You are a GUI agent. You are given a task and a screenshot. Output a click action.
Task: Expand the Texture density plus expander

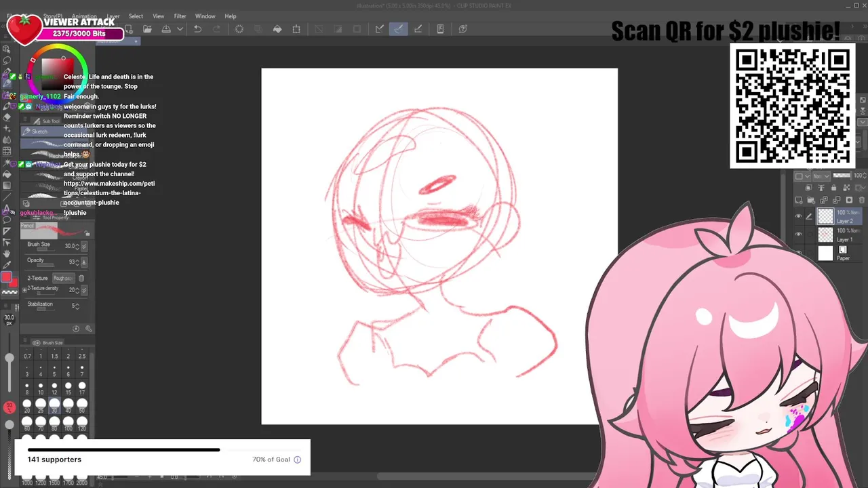click(x=24, y=290)
